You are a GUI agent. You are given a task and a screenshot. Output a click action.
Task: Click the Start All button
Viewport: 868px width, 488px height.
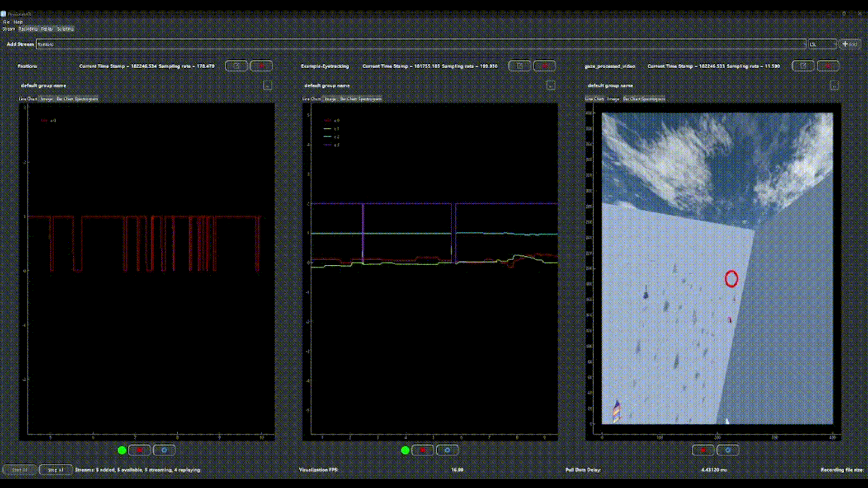(19, 470)
